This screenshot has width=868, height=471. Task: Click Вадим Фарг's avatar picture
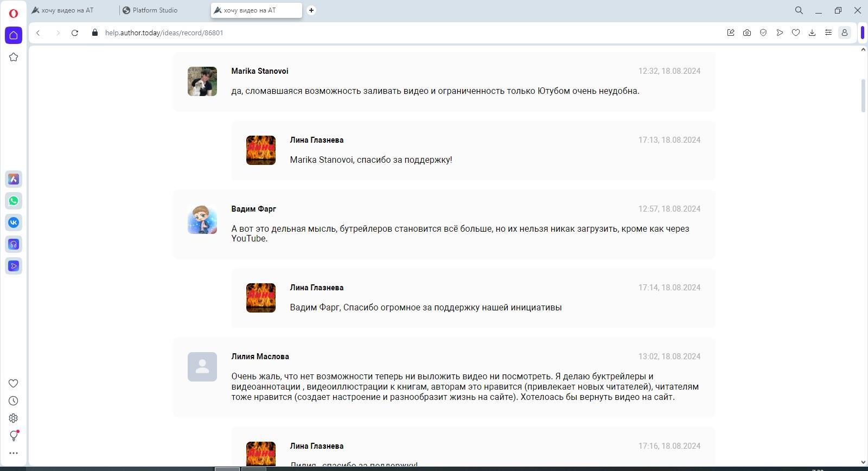coord(202,219)
